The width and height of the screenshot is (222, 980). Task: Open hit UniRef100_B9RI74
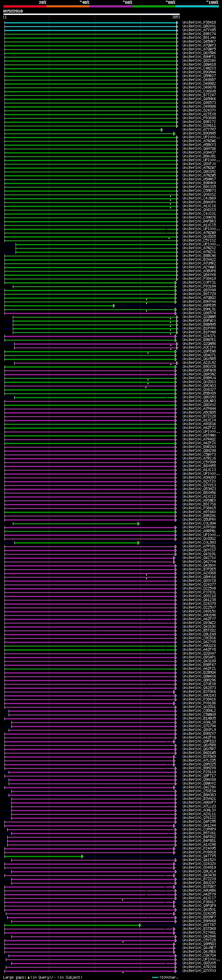pyautogui.click(x=199, y=34)
